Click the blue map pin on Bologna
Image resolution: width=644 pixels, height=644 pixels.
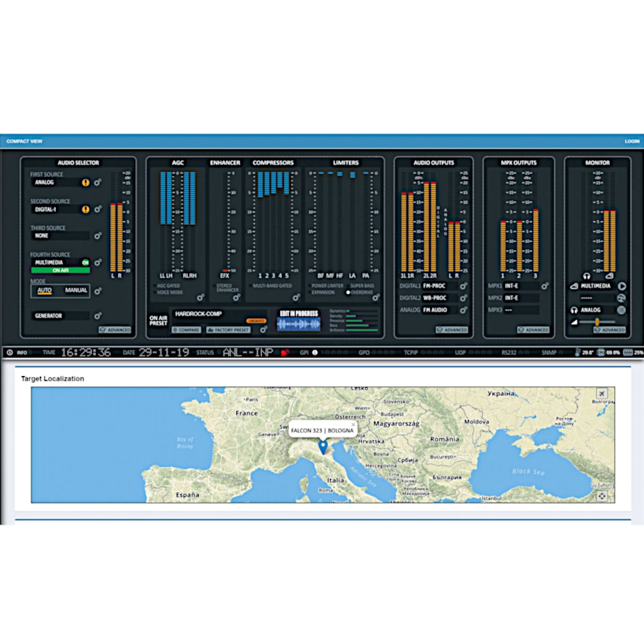coord(323,447)
